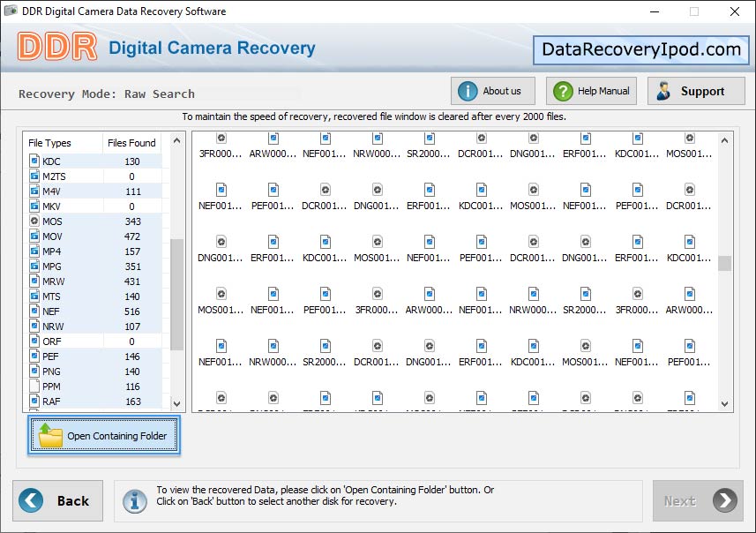Image resolution: width=756 pixels, height=533 pixels.
Task: Click the NEF count value 516
Action: click(x=132, y=312)
